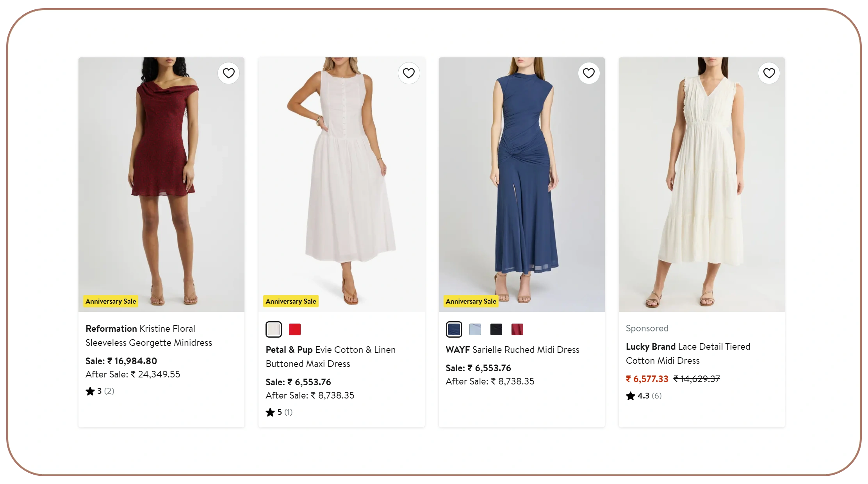Click Anniversary Sale badge on WAYF dress
The image size is (868, 484).
tap(471, 301)
